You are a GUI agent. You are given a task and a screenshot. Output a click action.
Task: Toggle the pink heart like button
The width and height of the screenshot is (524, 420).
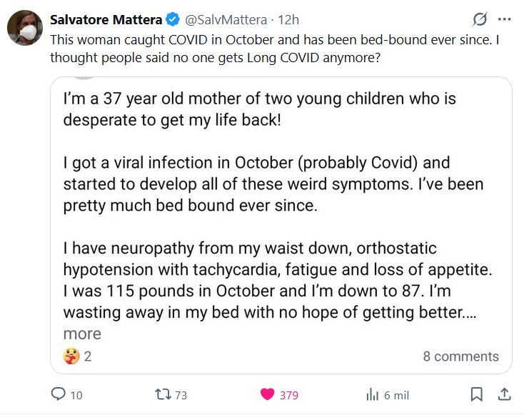(268, 394)
